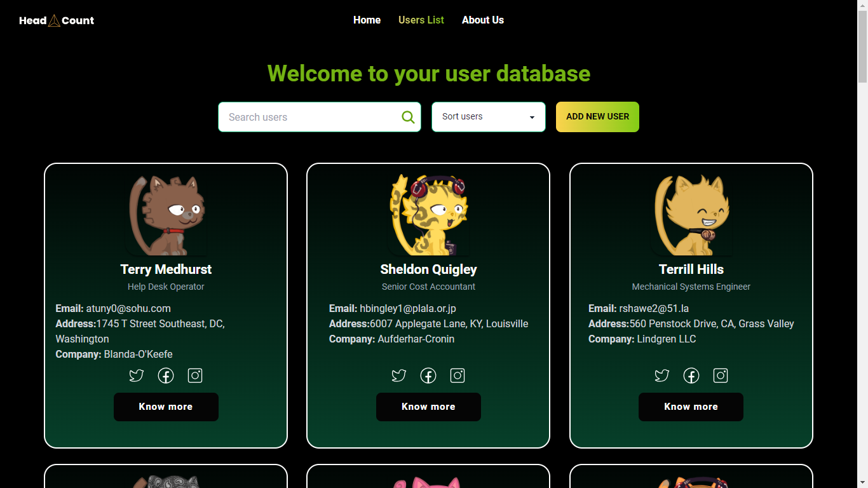This screenshot has width=868, height=488.
Task: Open Sheldon Quigley's Facebook icon
Action: point(428,376)
